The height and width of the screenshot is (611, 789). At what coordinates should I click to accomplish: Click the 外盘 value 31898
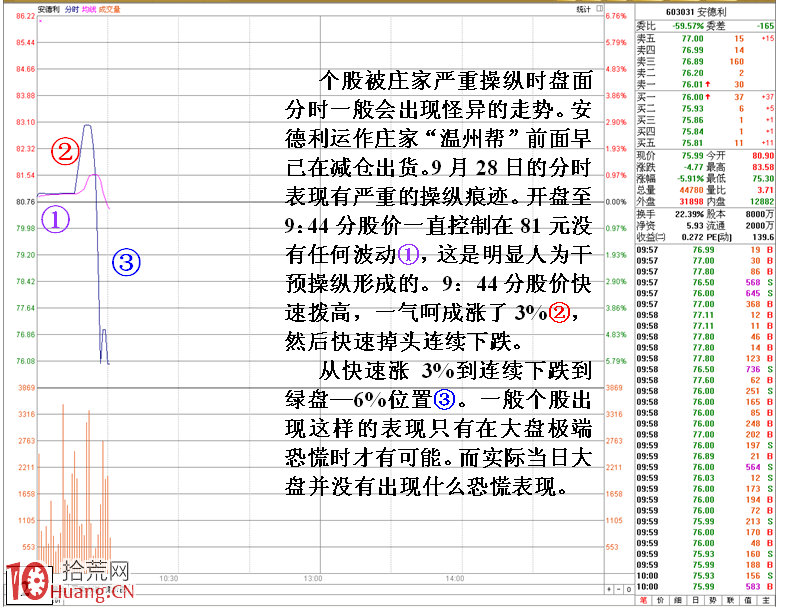pos(691,202)
